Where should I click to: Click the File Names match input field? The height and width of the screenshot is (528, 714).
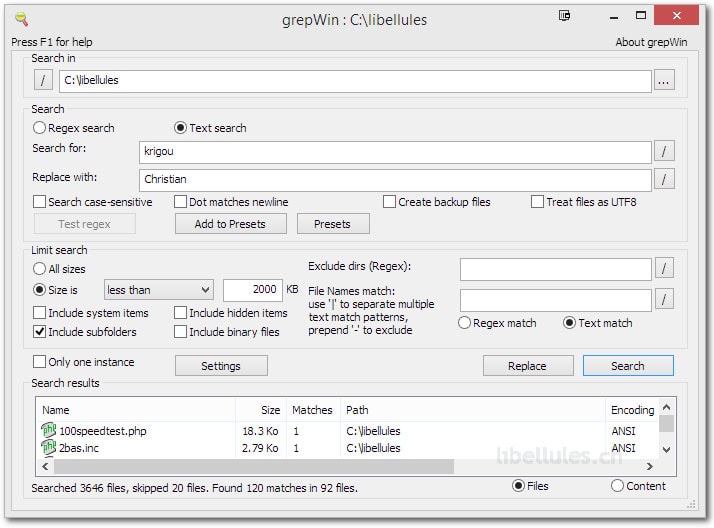(x=556, y=300)
